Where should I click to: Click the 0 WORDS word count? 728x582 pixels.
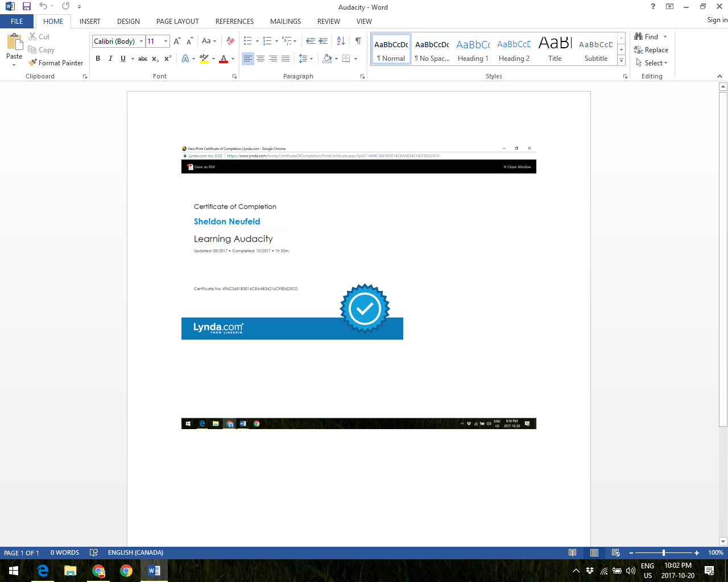[65, 552]
